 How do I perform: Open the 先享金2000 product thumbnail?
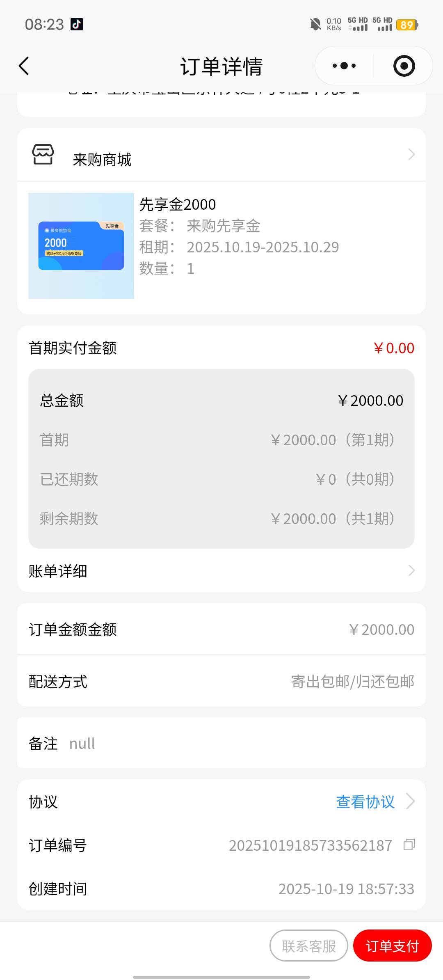(81, 246)
